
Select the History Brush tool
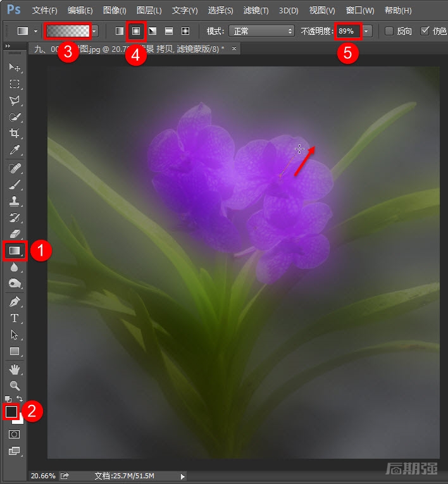pos(15,218)
